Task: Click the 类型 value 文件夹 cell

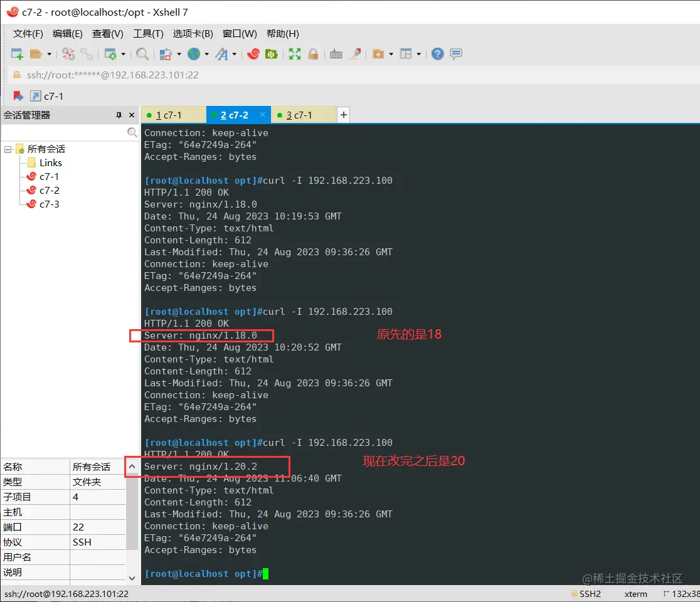Action: [98, 482]
